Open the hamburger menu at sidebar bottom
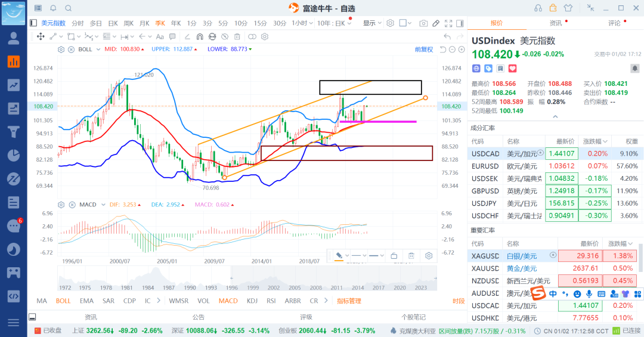This screenshot has height=337, width=644. (14, 323)
